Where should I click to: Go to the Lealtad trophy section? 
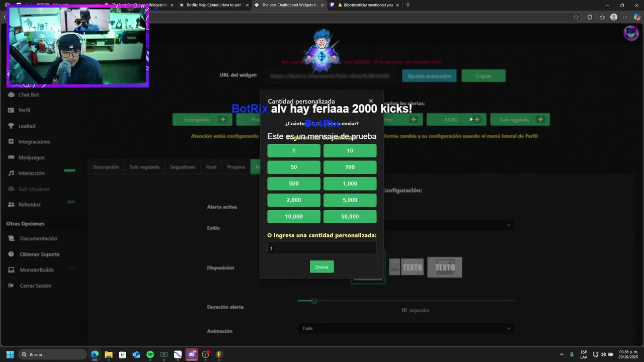pos(26,126)
